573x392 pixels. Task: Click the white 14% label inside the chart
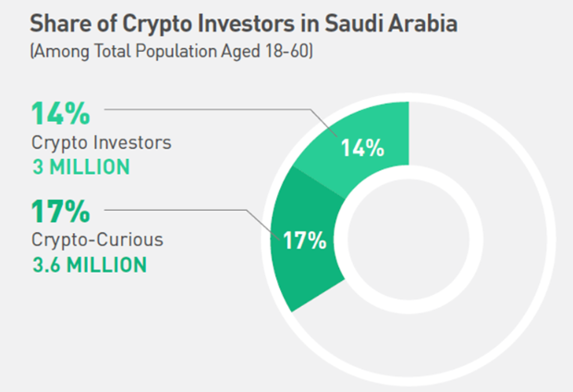[362, 147]
